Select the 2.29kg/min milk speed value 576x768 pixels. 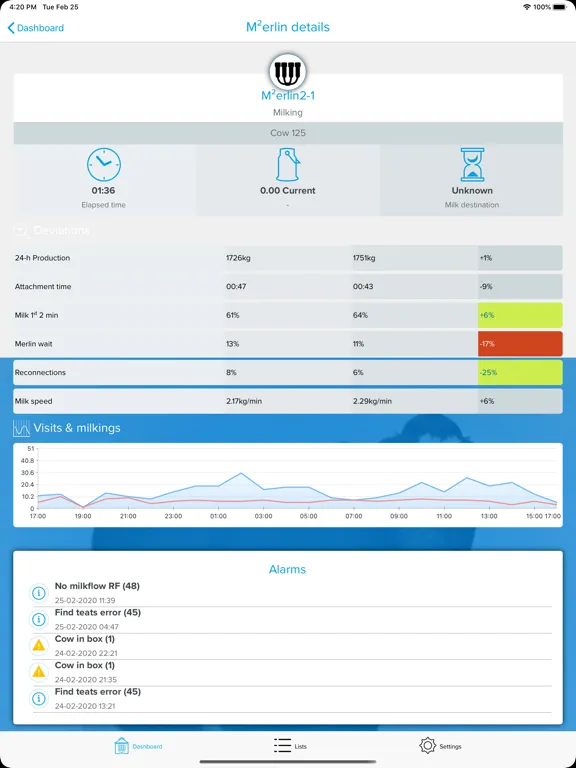372,401
